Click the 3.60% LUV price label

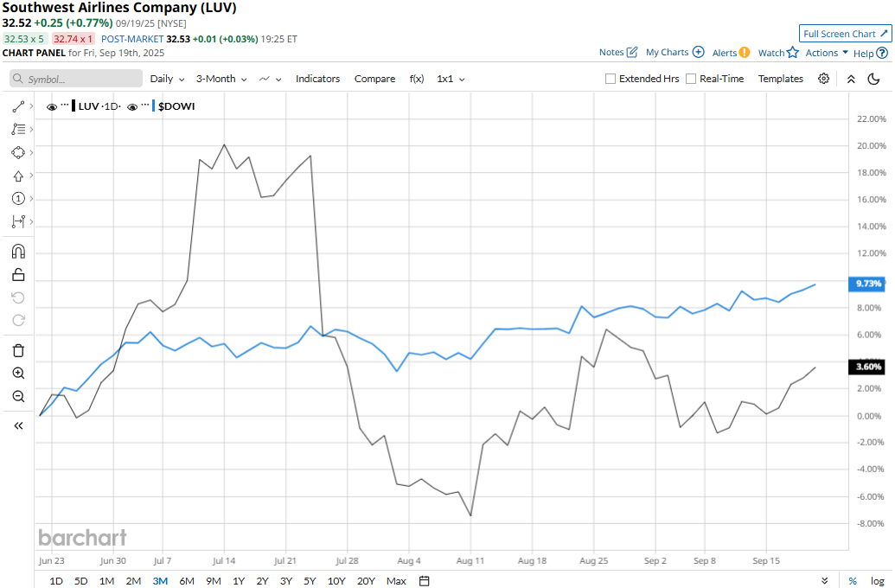click(x=867, y=367)
